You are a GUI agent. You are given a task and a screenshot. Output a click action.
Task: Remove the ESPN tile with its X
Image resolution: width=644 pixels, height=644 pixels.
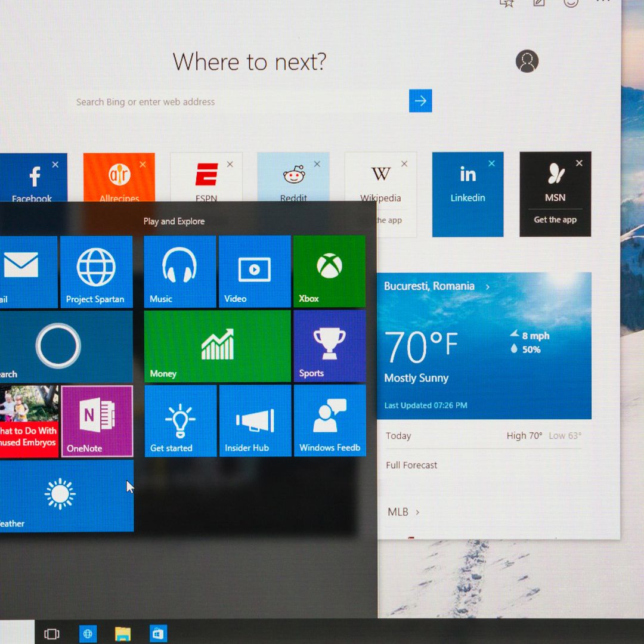coord(230,165)
